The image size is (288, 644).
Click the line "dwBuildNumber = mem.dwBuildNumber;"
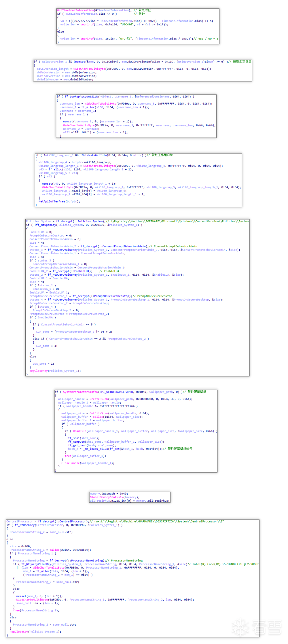click(65, 80)
